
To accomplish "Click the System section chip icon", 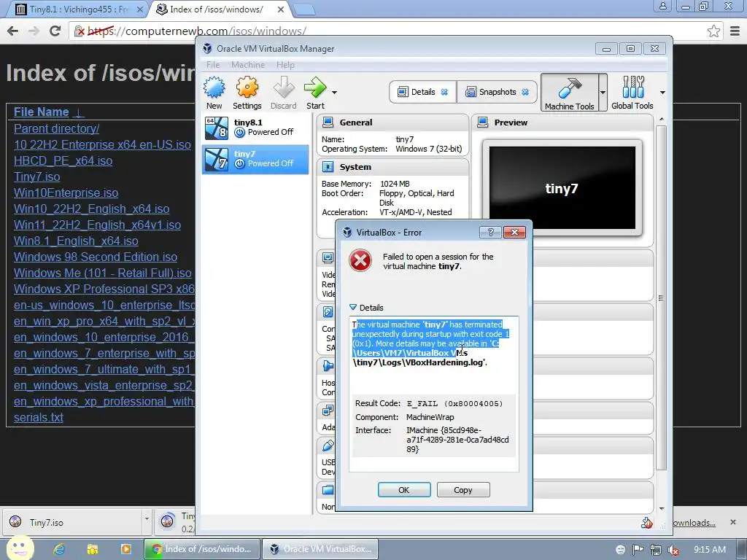I will 328,167.
